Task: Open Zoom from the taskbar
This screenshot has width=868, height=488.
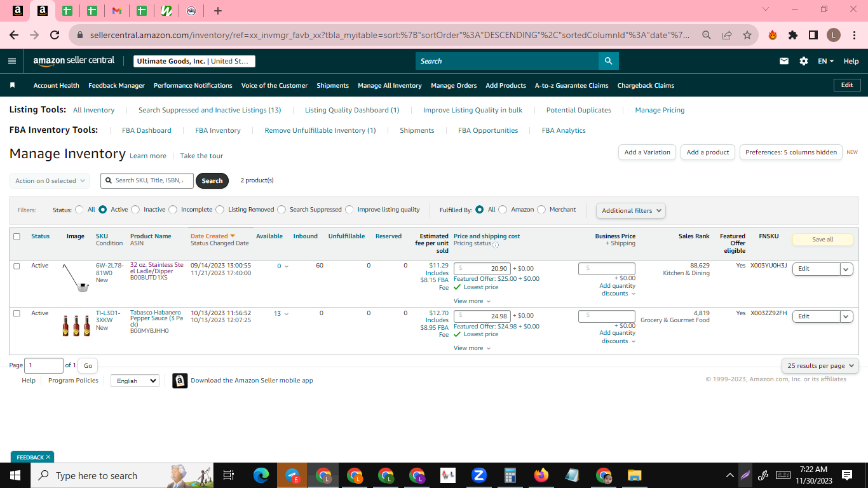Action: 479,475
